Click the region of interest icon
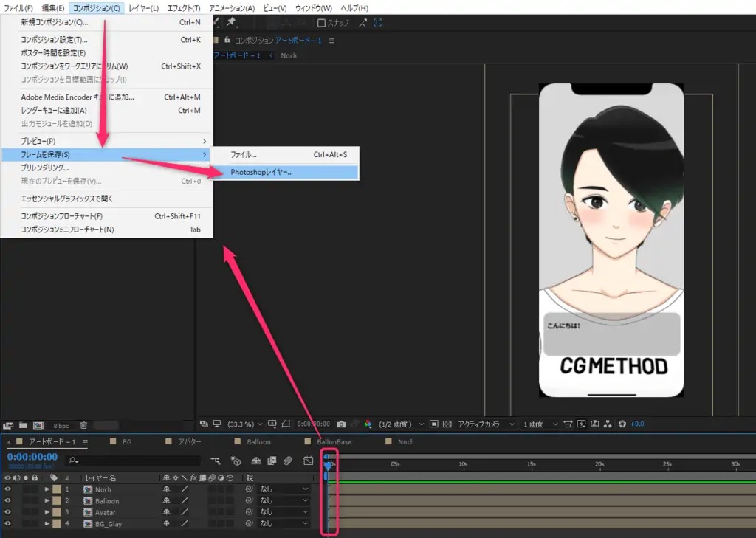The width and height of the screenshot is (756, 538). pyautogui.click(x=434, y=424)
